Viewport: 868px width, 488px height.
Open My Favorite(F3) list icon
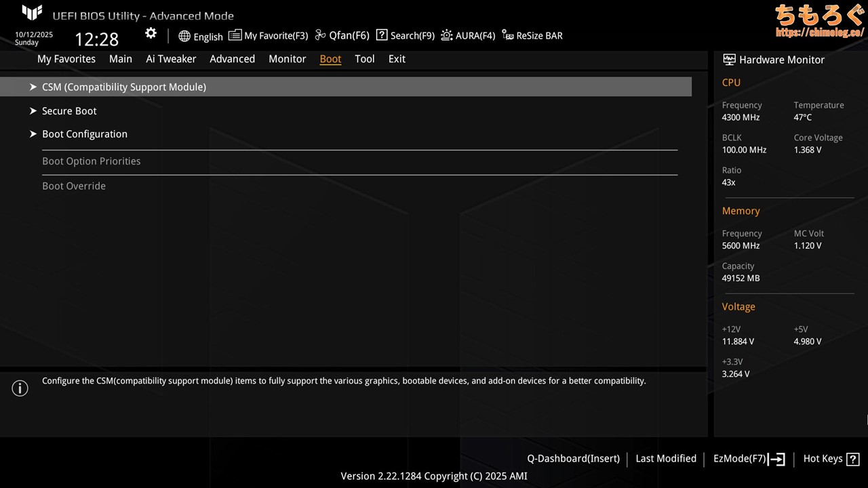pyautogui.click(x=235, y=35)
